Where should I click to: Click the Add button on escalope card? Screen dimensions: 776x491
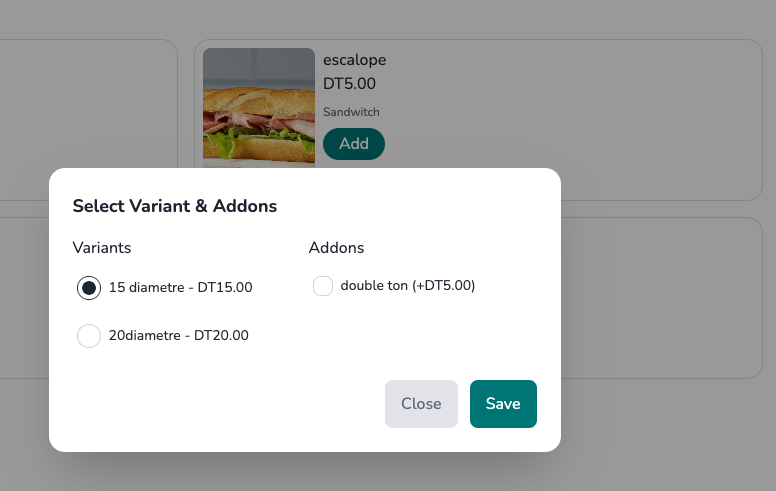(x=354, y=144)
